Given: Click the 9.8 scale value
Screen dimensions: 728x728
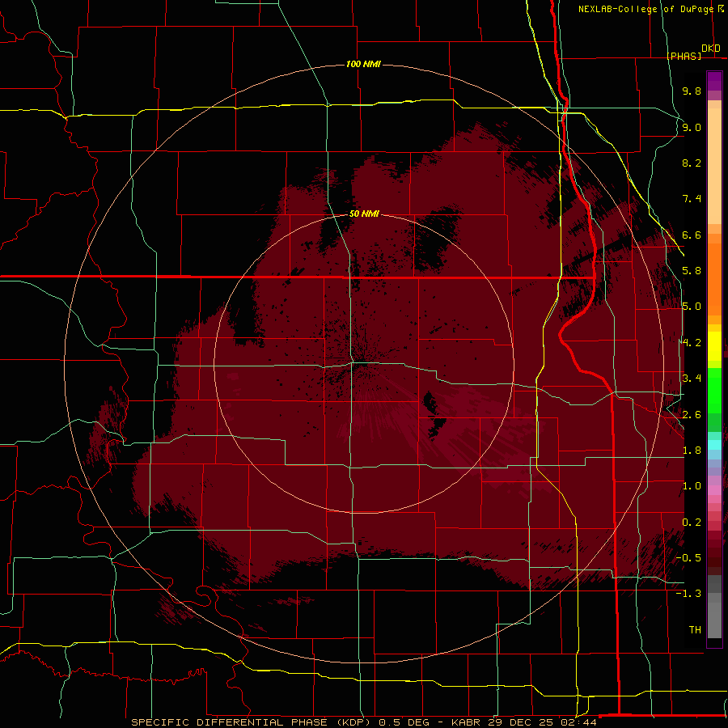Looking at the screenshot, I should click(692, 91).
